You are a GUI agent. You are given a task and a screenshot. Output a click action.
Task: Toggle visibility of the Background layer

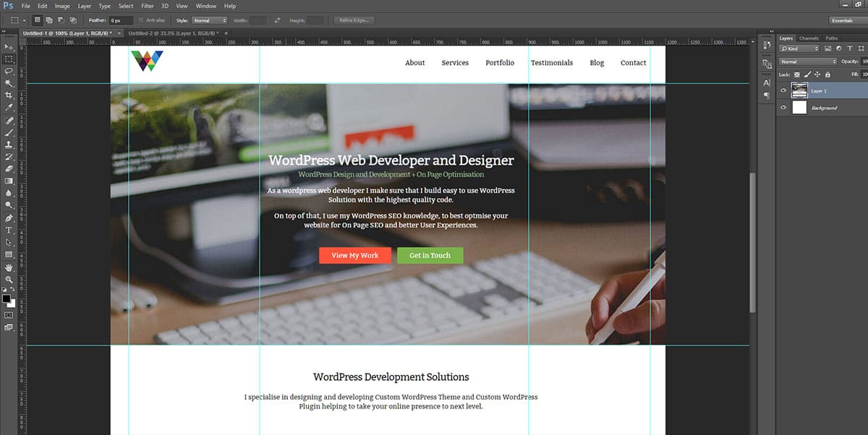click(783, 108)
